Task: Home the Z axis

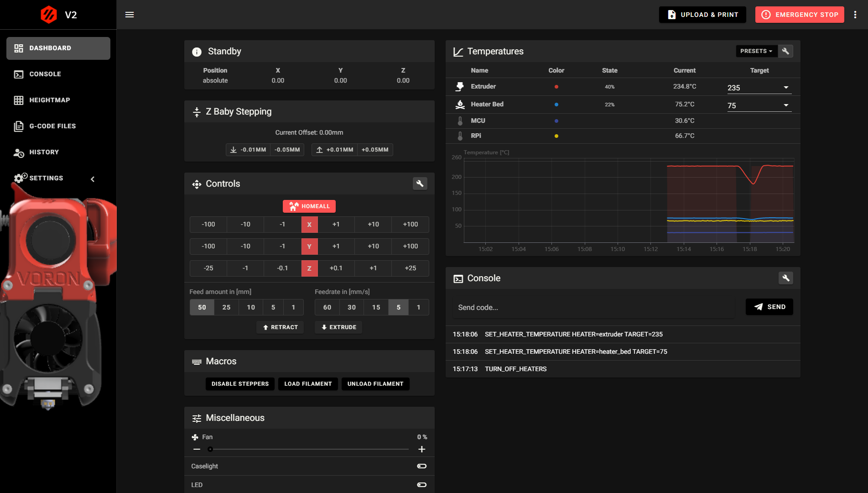Action: [309, 268]
